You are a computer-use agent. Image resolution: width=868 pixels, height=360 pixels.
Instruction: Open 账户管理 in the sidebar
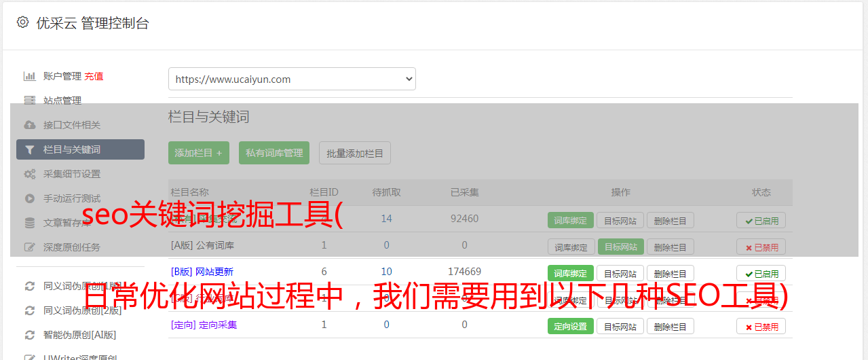tap(62, 76)
